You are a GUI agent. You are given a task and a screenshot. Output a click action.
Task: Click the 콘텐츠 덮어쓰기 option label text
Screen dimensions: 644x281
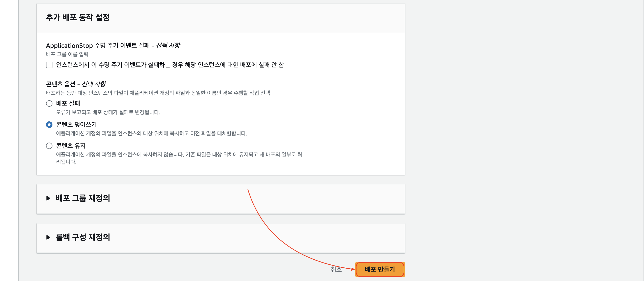(76, 124)
